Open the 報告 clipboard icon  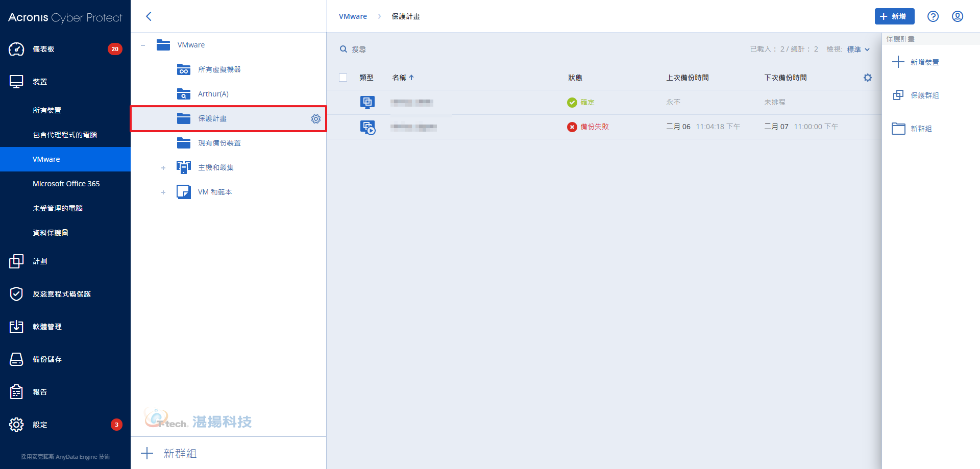tap(16, 392)
